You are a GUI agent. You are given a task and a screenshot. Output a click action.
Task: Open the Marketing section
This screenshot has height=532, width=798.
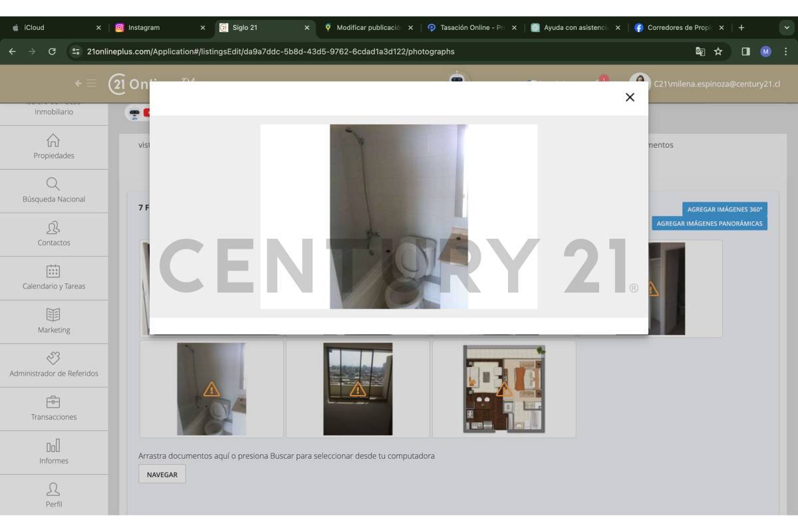point(54,321)
